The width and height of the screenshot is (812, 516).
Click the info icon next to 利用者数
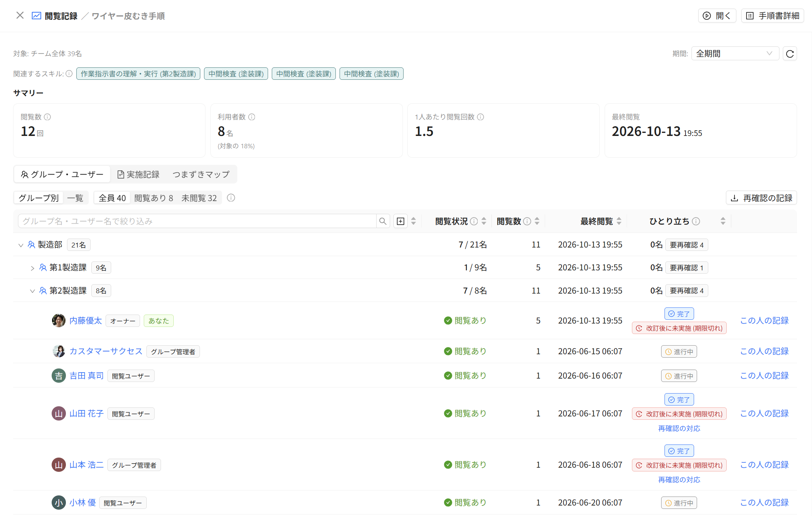click(x=252, y=117)
